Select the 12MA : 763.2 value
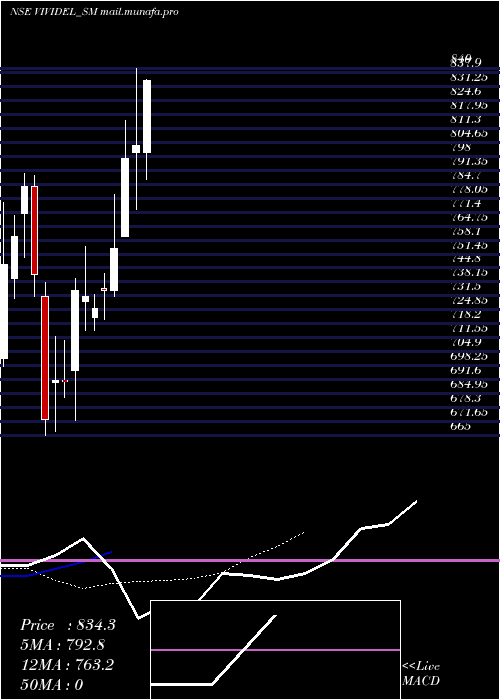Viewport: 500px width, 700px height. [x=67, y=665]
